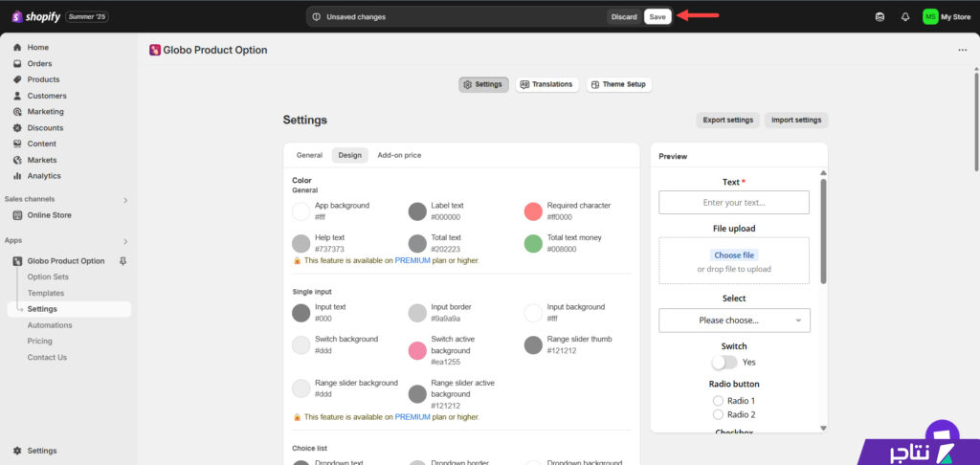
Task: Open the Input background color swatch
Action: pos(533,313)
